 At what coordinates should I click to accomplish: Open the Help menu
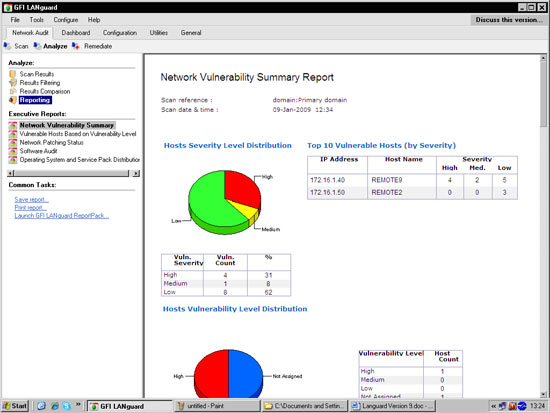point(94,20)
